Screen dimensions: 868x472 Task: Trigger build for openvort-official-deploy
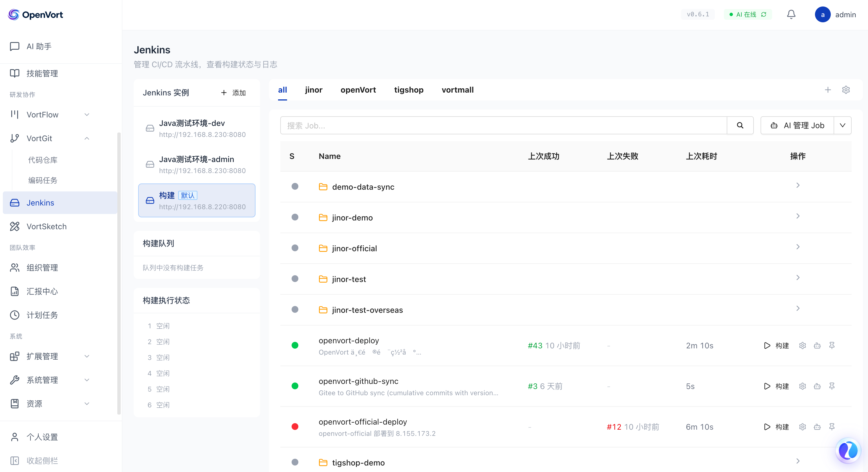pyautogui.click(x=776, y=427)
